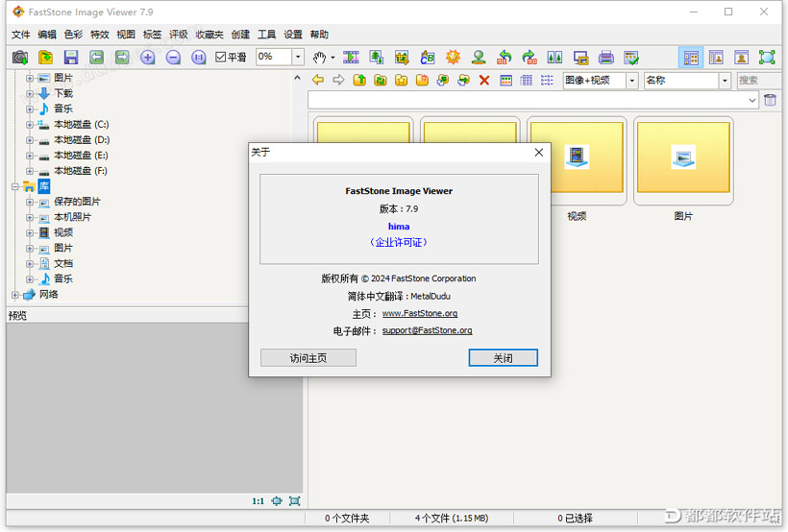788x532 pixels.
Task: Select 保存的图片 in the library tree
Action: point(77,202)
